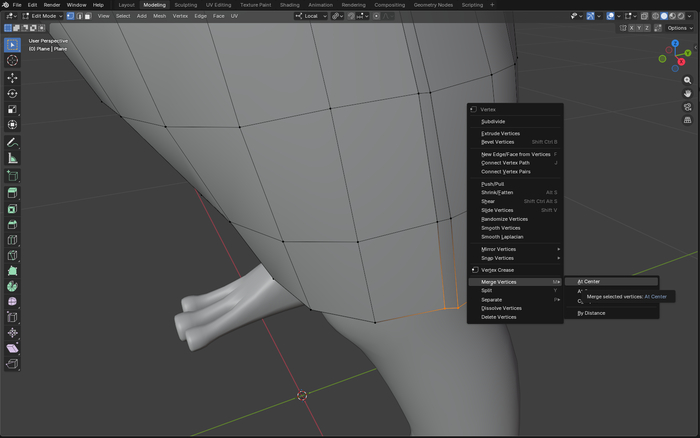Pick the Annotate pencil tool
The image size is (700, 438).
click(x=13, y=142)
